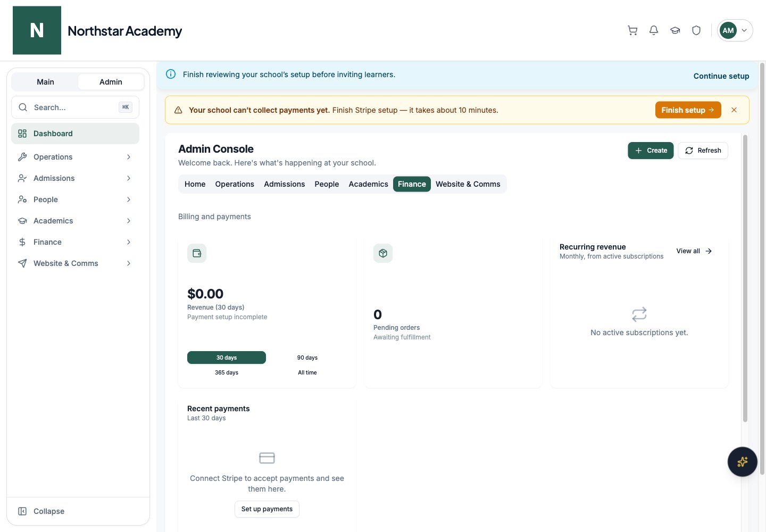Viewport: 766px width, 532px height.
Task: Click the Finish setup button
Action: point(688,110)
